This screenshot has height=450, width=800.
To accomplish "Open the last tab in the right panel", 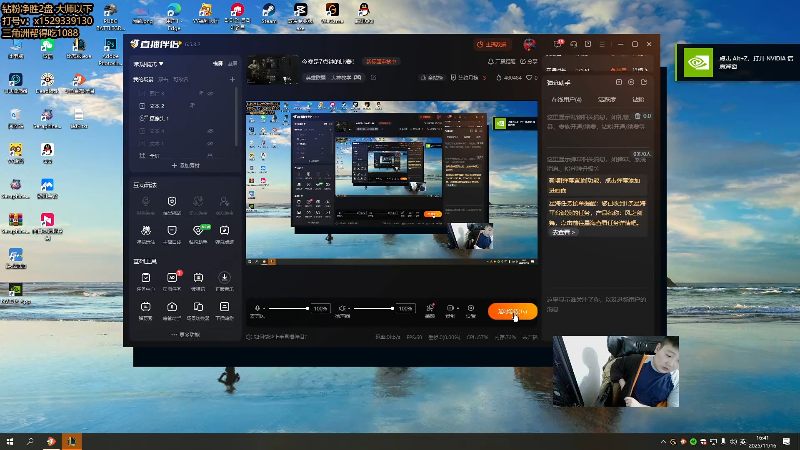I will 638,99.
